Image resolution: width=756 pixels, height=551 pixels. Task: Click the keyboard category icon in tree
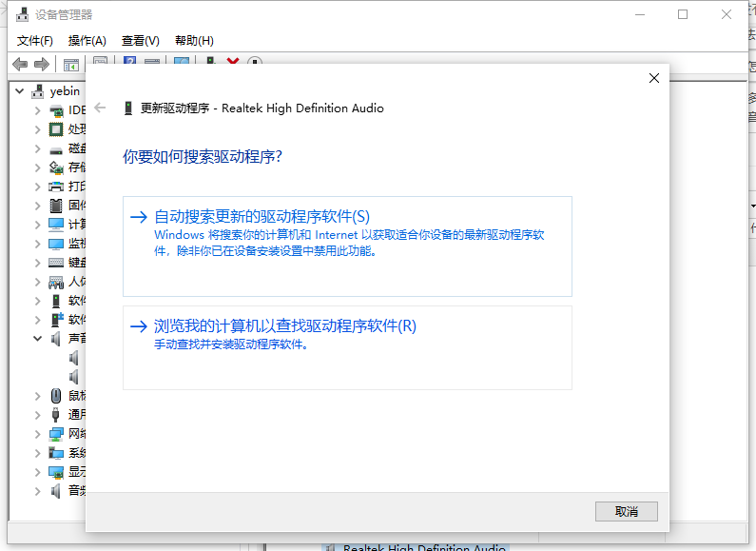pyautogui.click(x=57, y=263)
